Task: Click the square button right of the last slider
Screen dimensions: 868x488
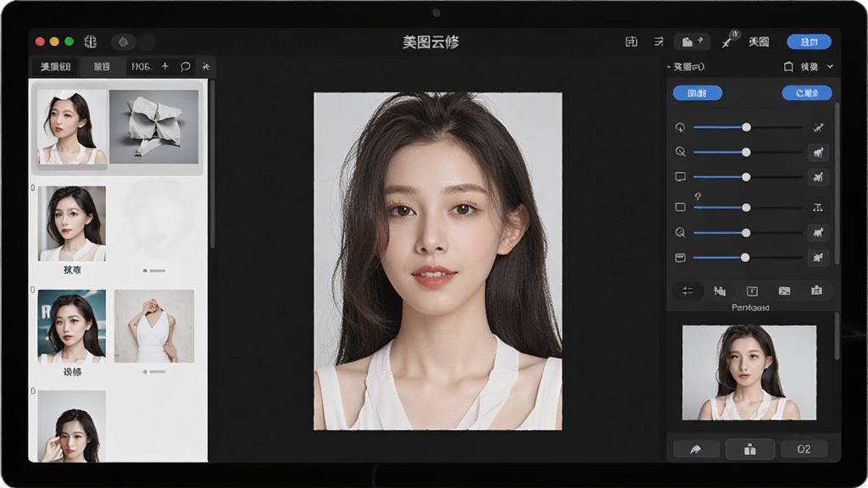Action: (x=818, y=258)
